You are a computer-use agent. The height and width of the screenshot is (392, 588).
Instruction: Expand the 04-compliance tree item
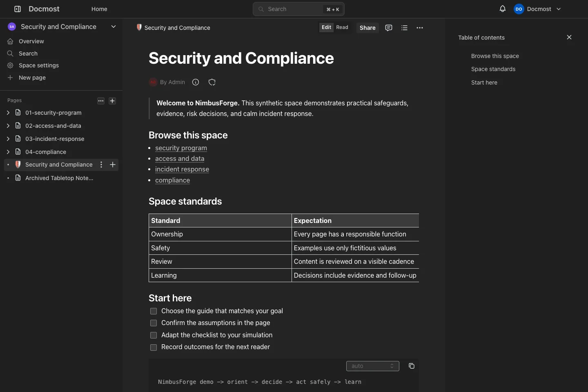pos(8,152)
